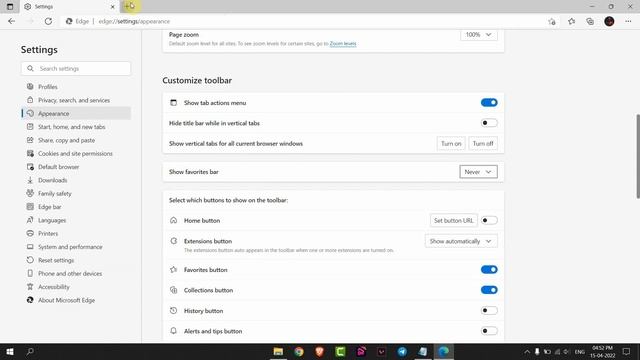Launch Google Chrome from taskbar
Screen dimensions: 640x360
tap(299, 351)
